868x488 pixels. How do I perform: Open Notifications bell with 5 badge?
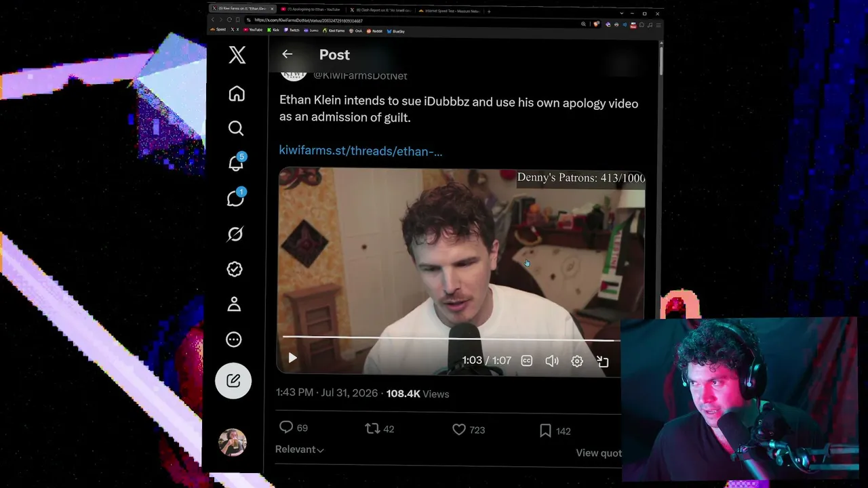(x=236, y=163)
